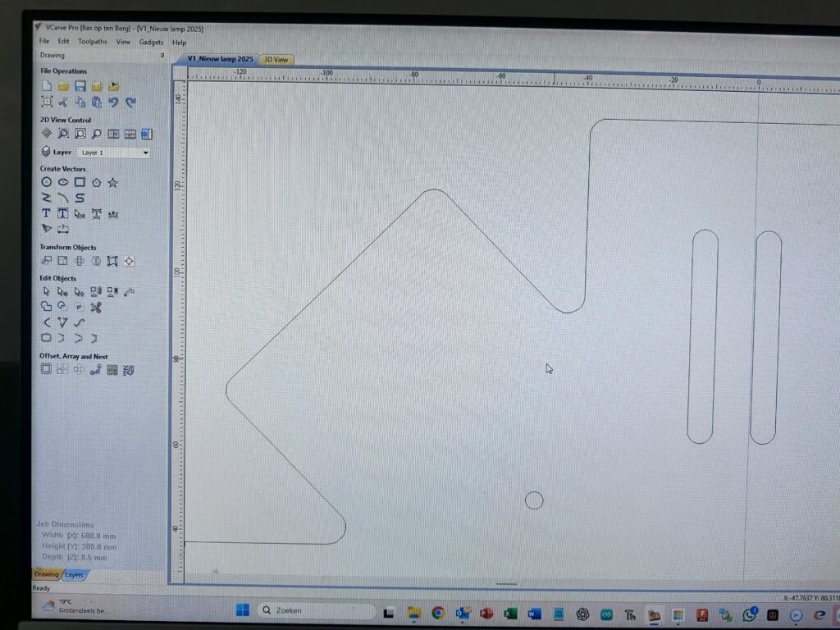Screen dimensions: 840x630
Task: Select the Pan view tool
Action: click(x=47, y=134)
